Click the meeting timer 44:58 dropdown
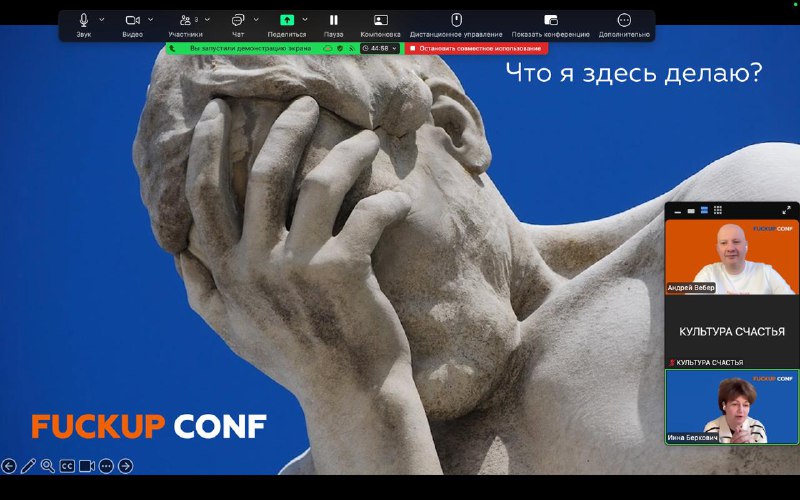 tap(381, 48)
